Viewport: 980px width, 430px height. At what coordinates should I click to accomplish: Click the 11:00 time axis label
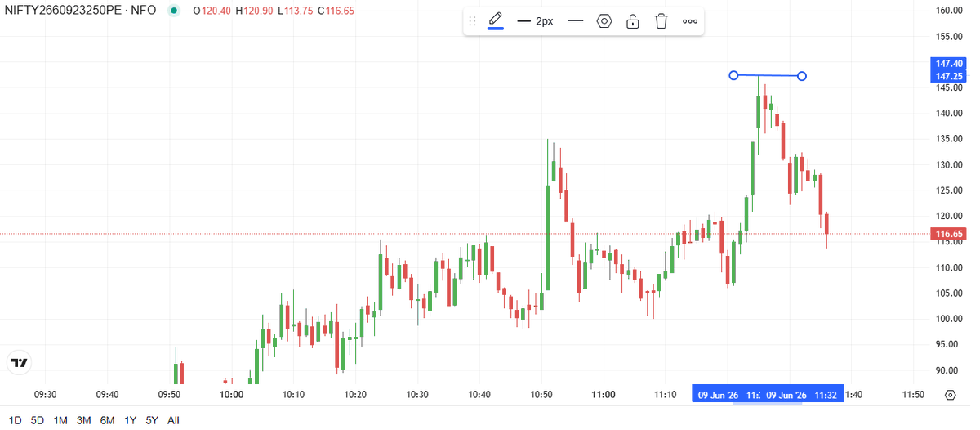click(x=604, y=395)
